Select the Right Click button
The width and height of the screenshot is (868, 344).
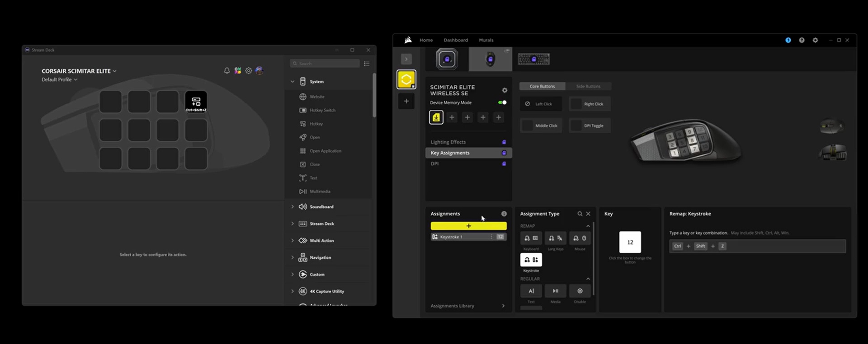(x=590, y=104)
